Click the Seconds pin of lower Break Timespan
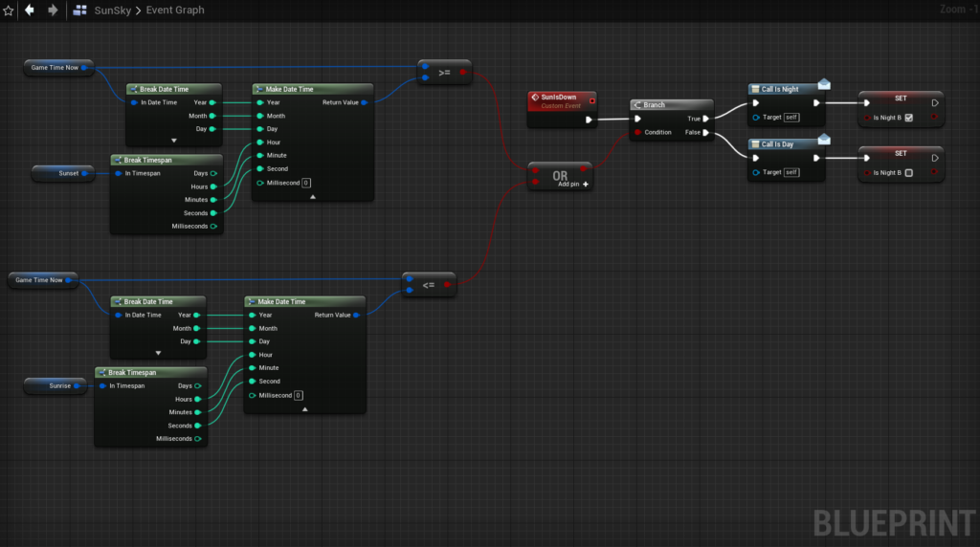Screen dimensions: 980x547 pos(198,426)
